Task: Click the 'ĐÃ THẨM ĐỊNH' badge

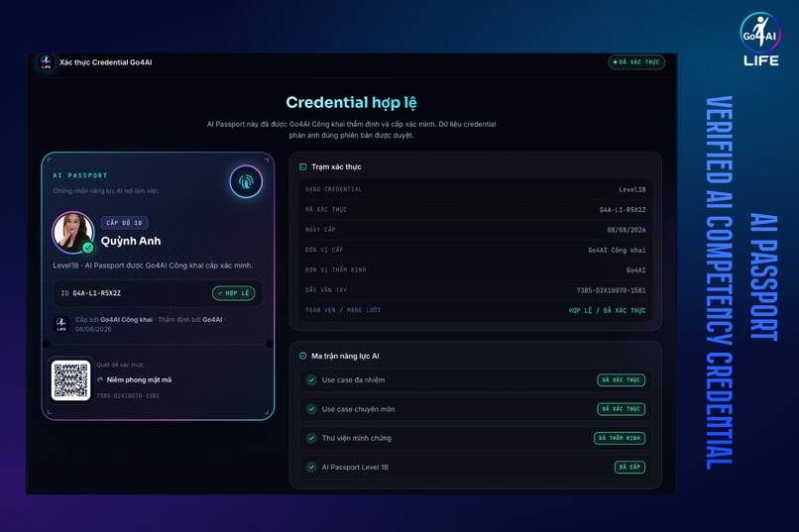Action: pos(620,438)
